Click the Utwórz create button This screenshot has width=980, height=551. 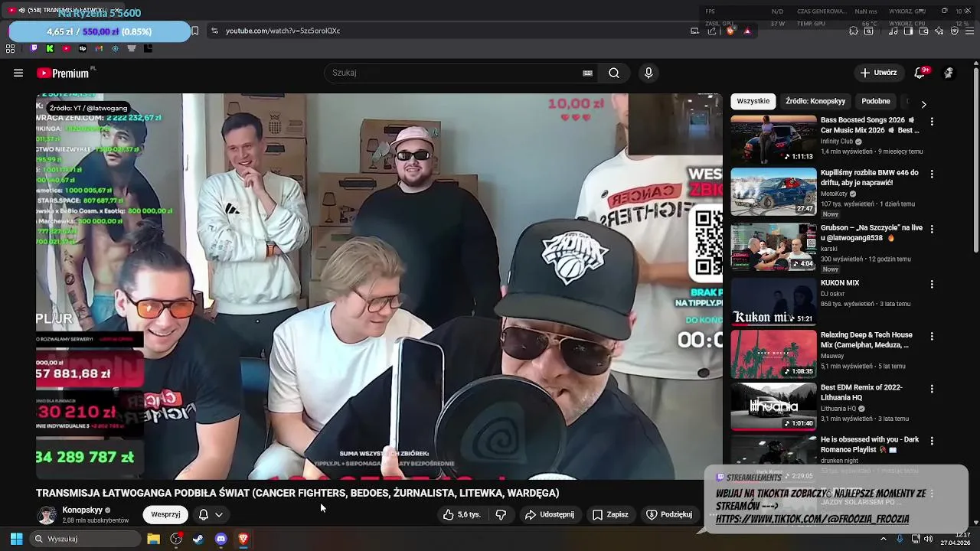coord(878,73)
